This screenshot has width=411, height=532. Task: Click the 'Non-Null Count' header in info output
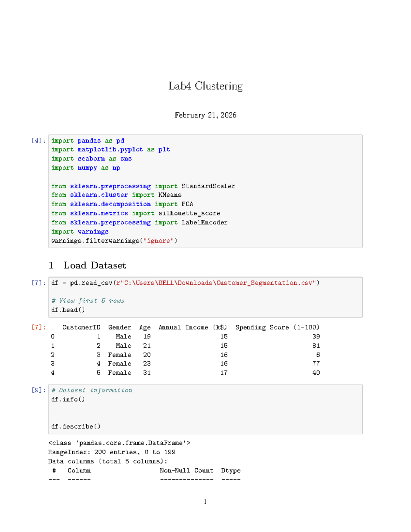point(187,471)
